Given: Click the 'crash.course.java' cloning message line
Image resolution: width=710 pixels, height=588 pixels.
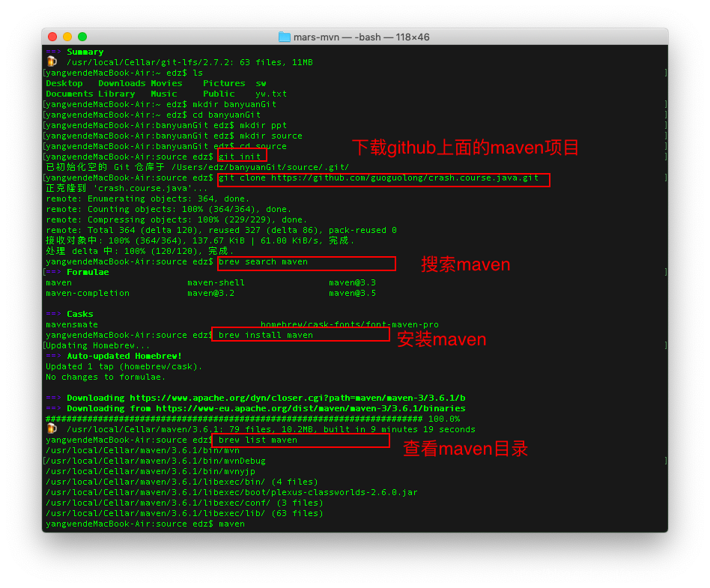Looking at the screenshot, I should (127, 188).
